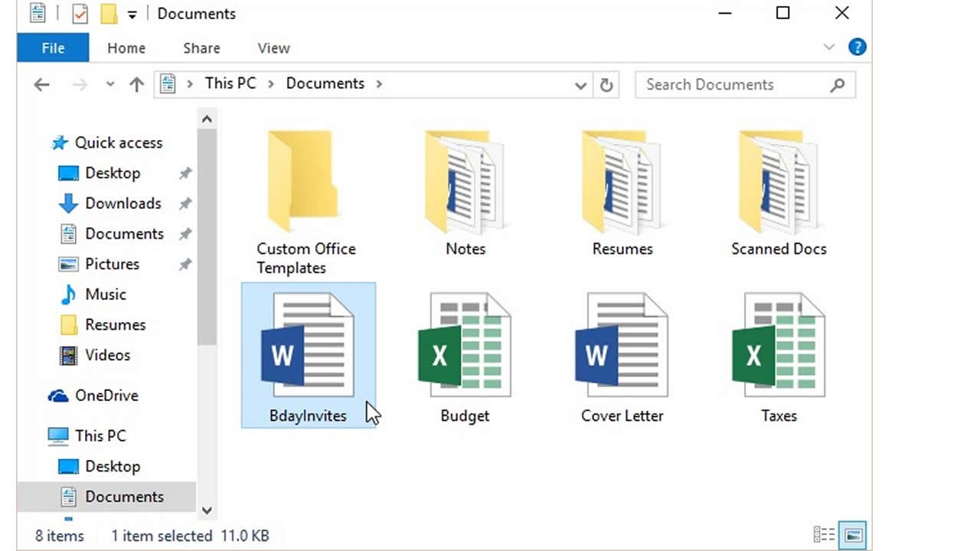
Task: Expand the ribbon with chevron
Action: tap(828, 47)
